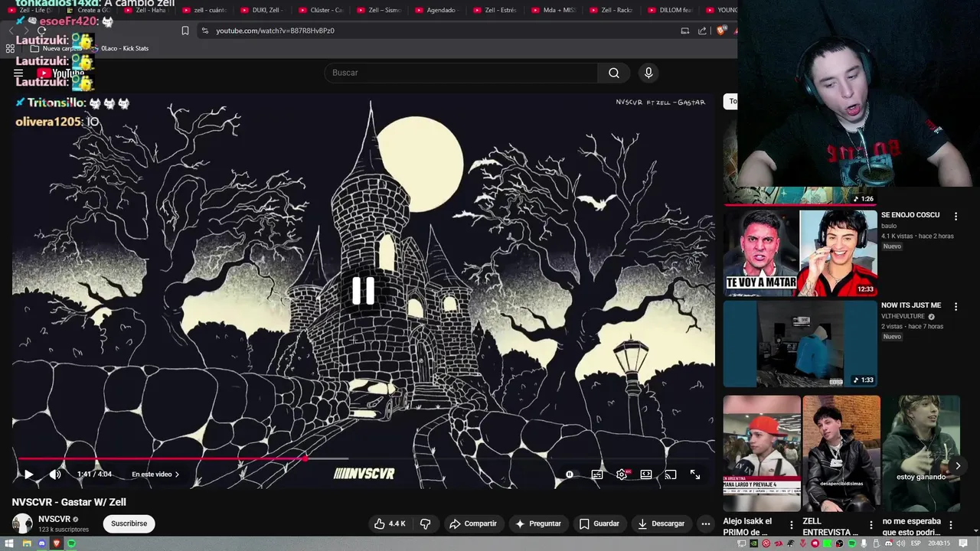Viewport: 980px width, 551px height.
Task: Click the 20:40:15 taskbar clock
Action: pos(939,543)
